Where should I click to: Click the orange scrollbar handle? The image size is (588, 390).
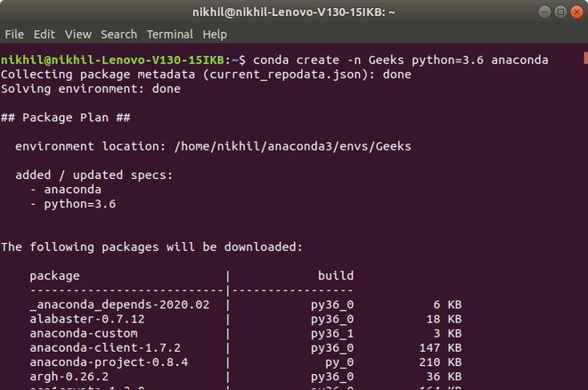point(585,58)
